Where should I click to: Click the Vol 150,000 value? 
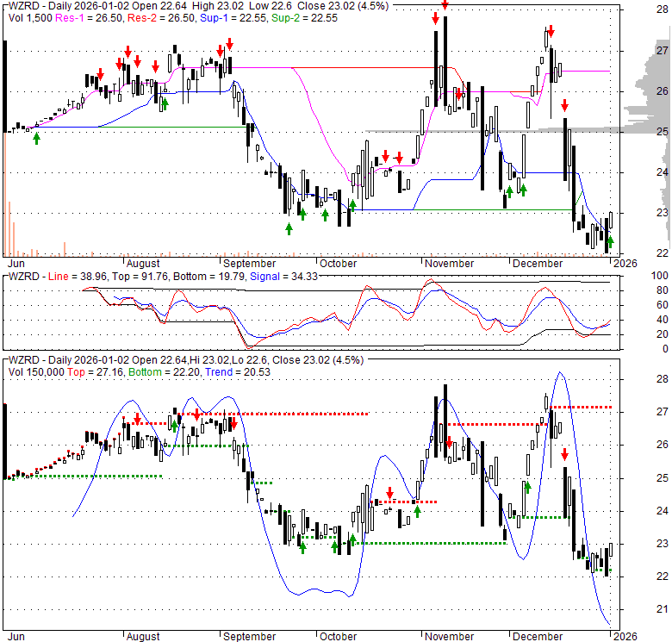click(x=36, y=372)
